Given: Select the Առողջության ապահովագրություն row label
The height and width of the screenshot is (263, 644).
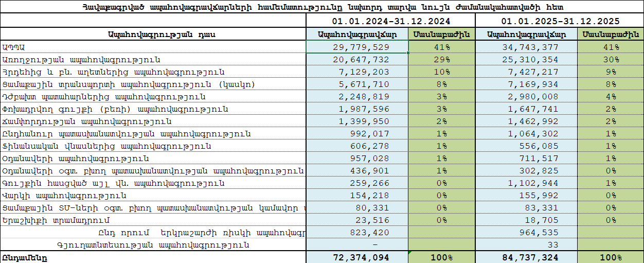Looking at the screenshot, I should click(81, 60).
